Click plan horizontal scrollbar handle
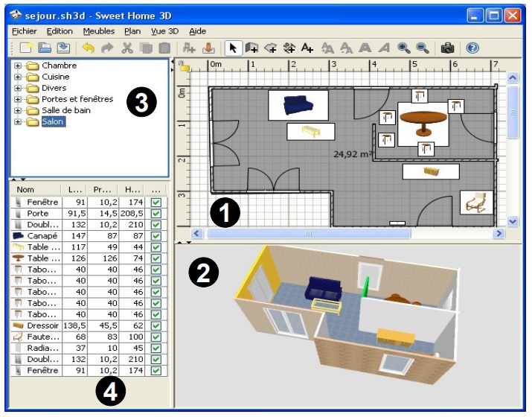This screenshot has width=532, height=417. pos(309,233)
